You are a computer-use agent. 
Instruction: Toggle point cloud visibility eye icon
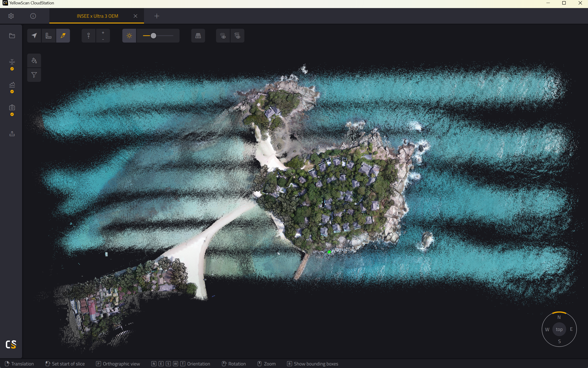click(223, 36)
